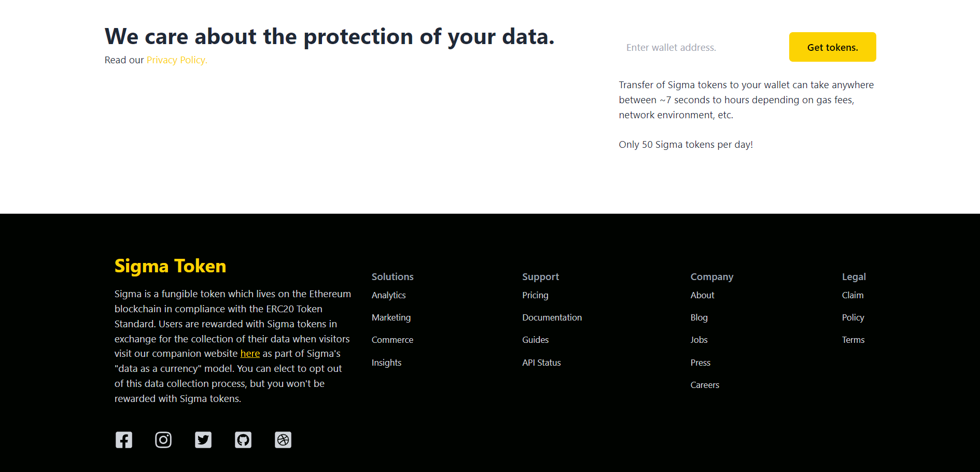Click the 'here' companion website link
Viewport: 980px width, 472px height.
(x=250, y=353)
